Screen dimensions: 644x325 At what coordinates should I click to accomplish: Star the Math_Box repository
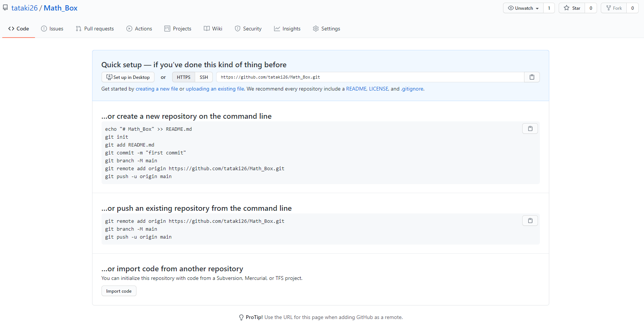[572, 8]
